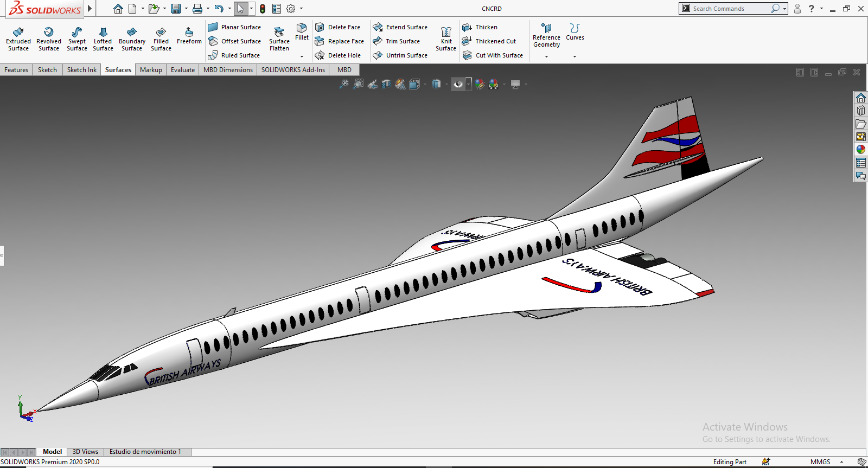Open the Markup tab
This screenshot has width=868, height=468.
(x=151, y=70)
